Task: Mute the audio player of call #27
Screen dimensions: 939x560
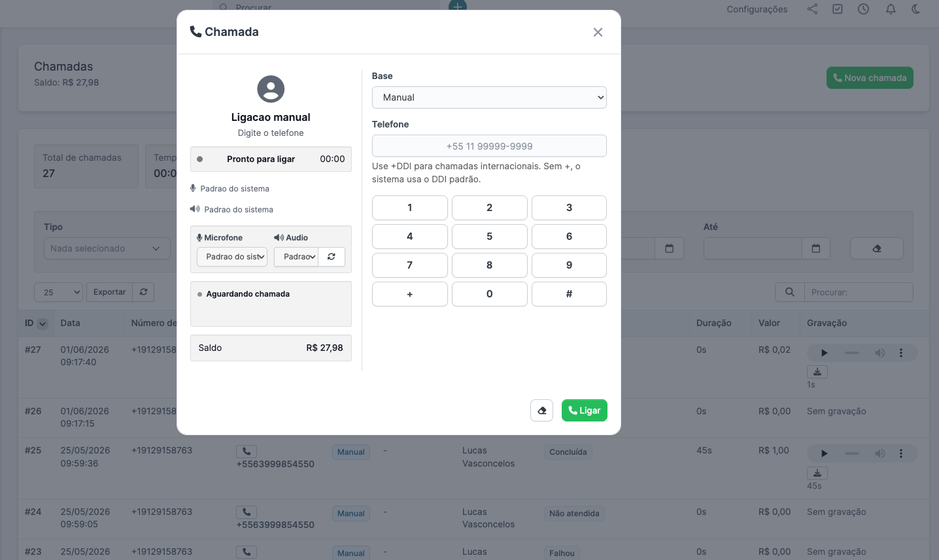Action: 880,353
